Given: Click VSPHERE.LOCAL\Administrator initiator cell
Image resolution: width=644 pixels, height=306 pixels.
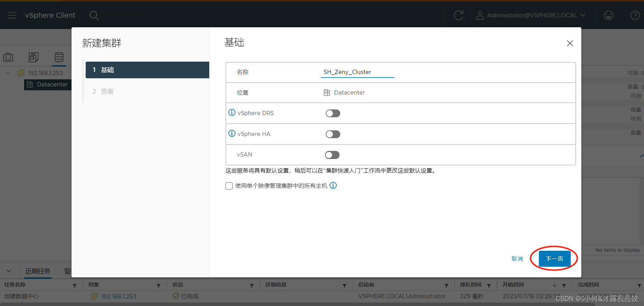Looking at the screenshot, I should 402,296.
